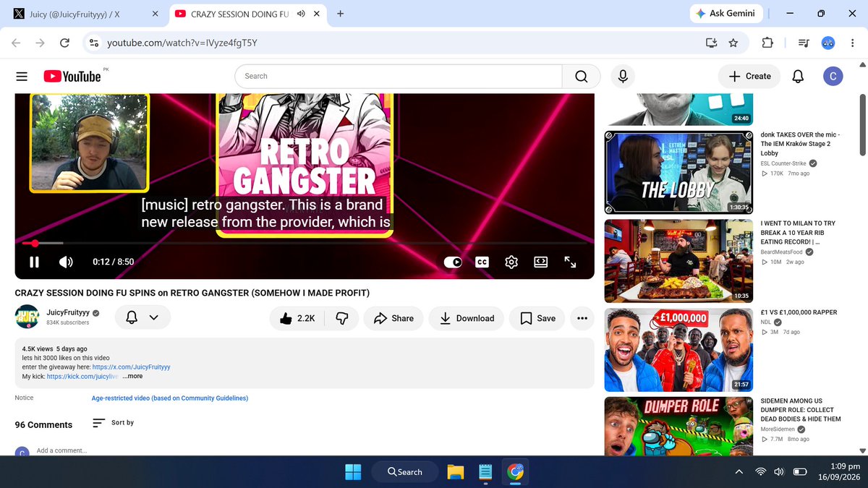Screen dimensions: 868x488
Task: Click the search magnifier button
Action: tap(582, 76)
